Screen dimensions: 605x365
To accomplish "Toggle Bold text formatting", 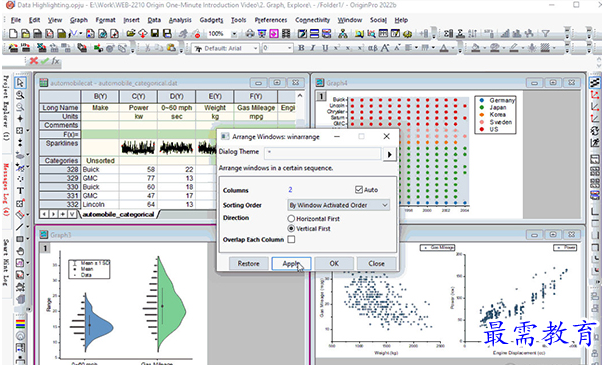I will click(x=301, y=48).
